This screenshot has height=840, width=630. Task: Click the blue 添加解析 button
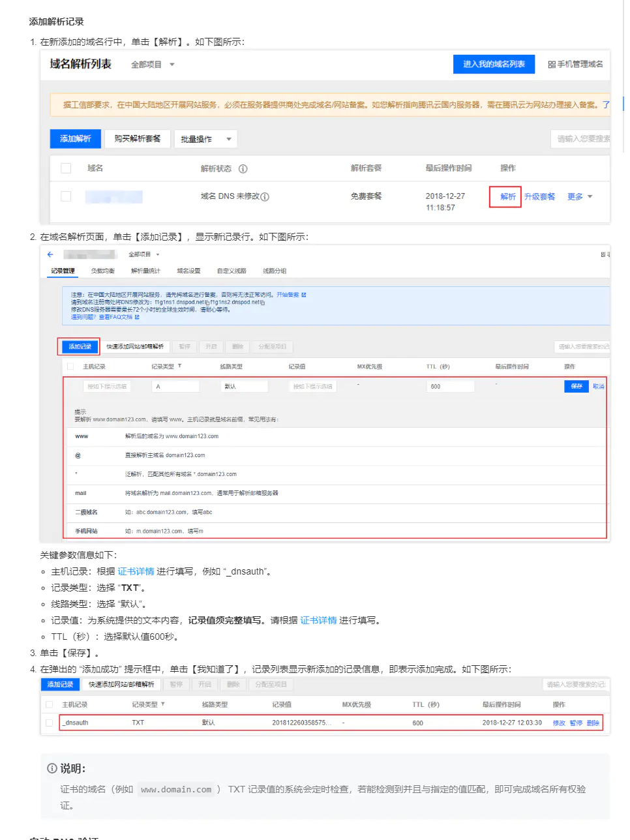[75, 139]
